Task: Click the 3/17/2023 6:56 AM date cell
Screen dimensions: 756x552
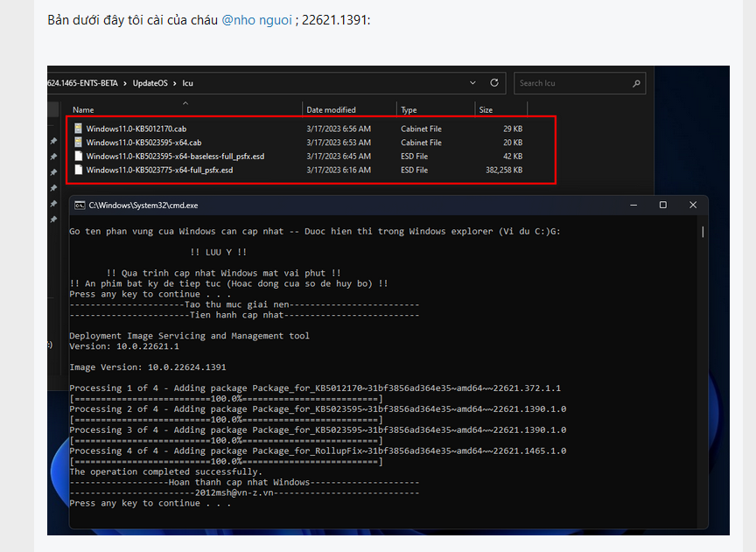Action: [x=339, y=129]
